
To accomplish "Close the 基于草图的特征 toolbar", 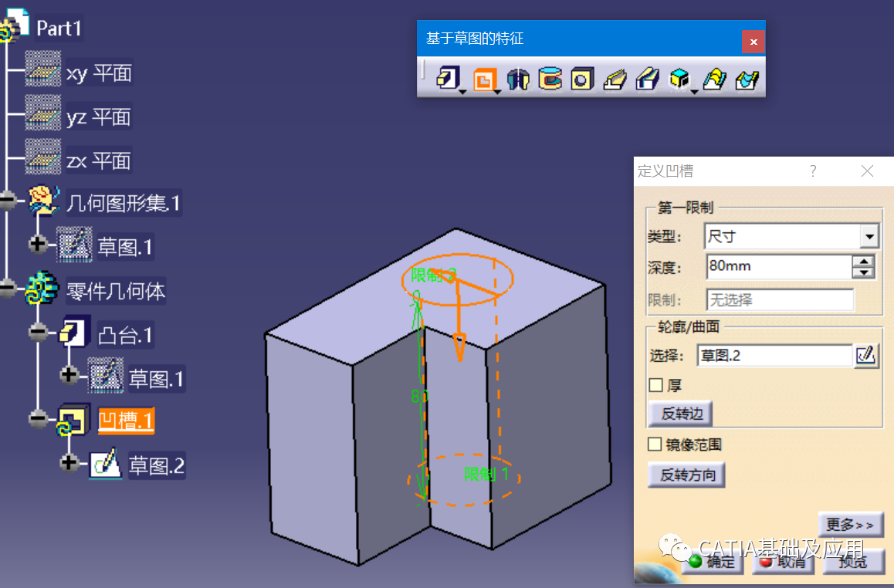I will (753, 42).
